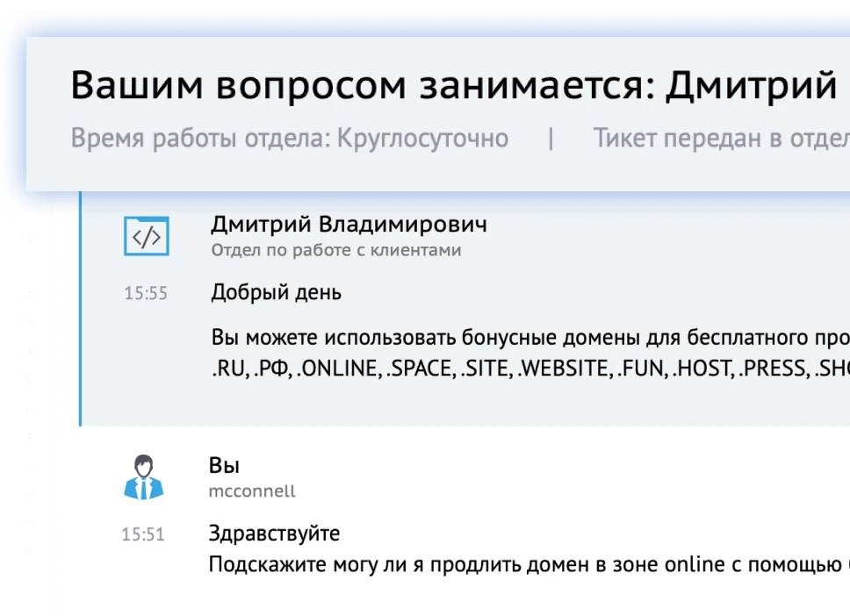Click the department label Отдел по работе с клиентами
The width and height of the screenshot is (850, 616).
tap(335, 250)
